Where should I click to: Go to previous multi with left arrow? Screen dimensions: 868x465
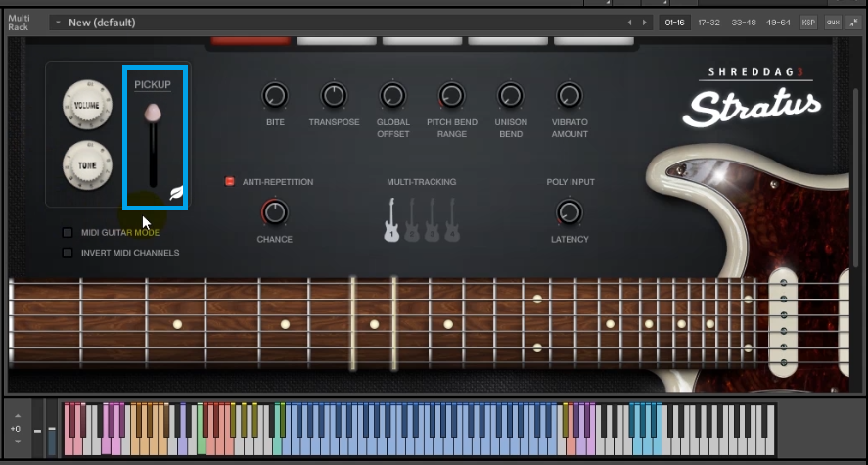click(x=629, y=23)
